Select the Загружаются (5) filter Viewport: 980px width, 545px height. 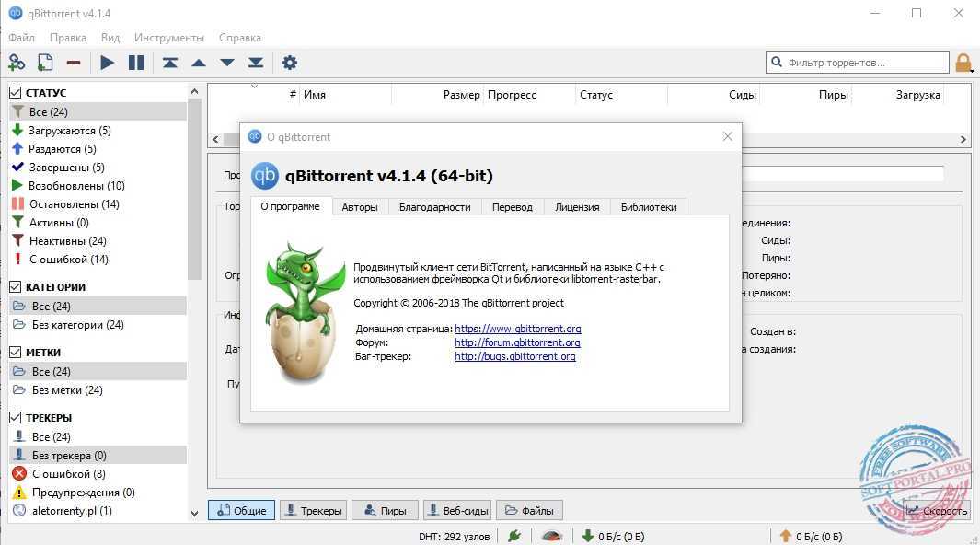(x=69, y=131)
